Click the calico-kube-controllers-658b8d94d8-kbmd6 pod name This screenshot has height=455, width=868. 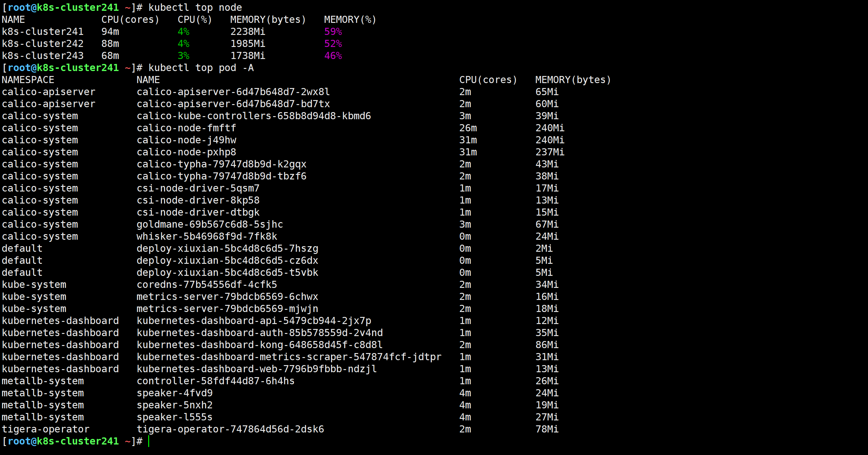click(254, 116)
